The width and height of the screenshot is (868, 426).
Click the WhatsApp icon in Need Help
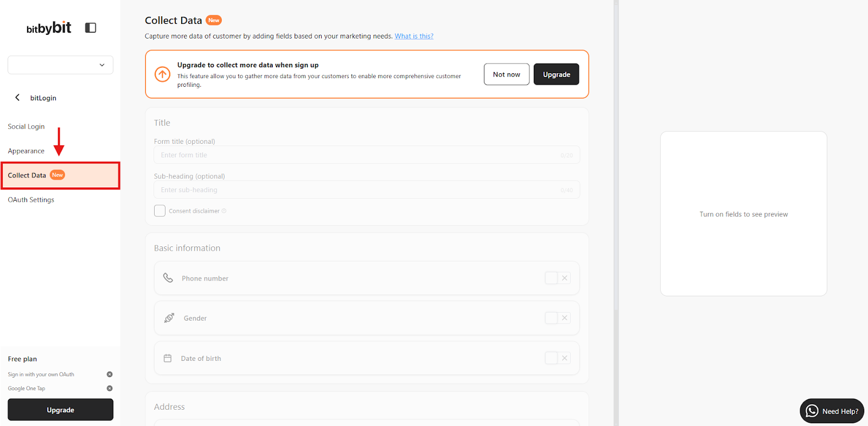(812, 411)
